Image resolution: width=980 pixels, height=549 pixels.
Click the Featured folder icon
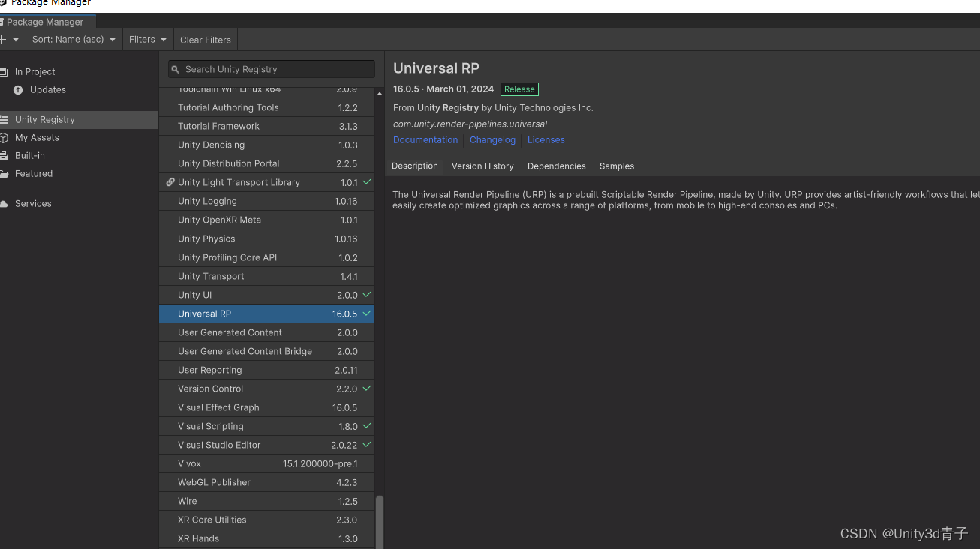(x=4, y=174)
